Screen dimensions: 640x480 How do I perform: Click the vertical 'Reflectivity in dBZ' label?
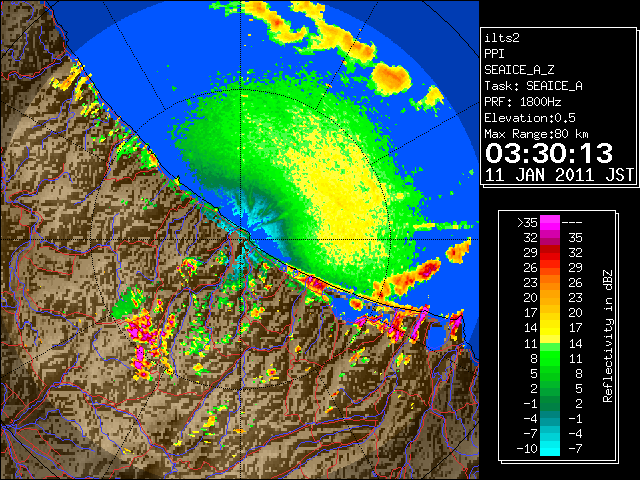[607, 336]
